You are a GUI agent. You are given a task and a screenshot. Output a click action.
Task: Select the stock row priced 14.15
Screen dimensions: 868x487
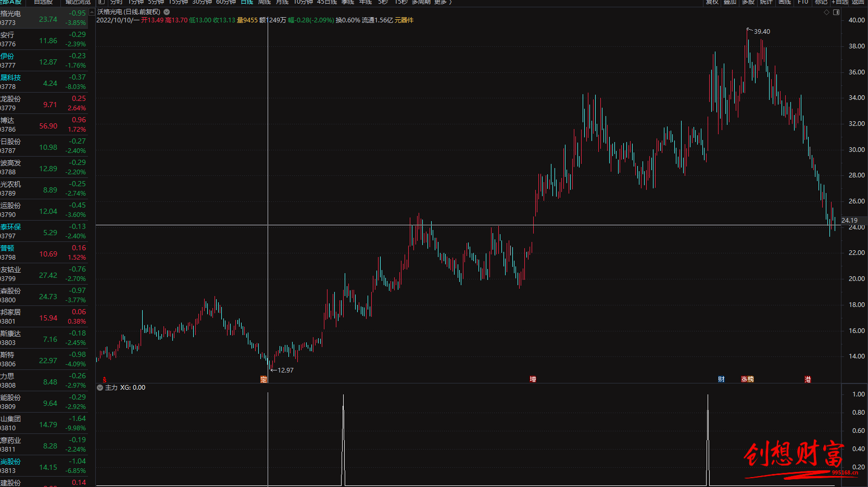pos(44,466)
